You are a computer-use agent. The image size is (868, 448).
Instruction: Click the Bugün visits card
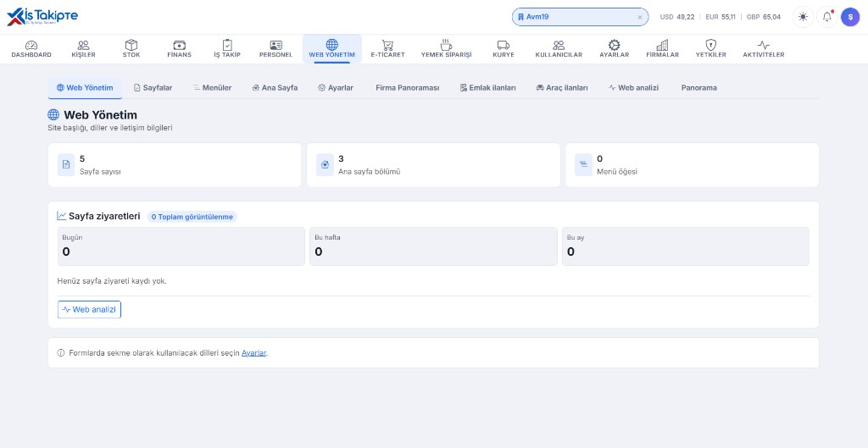(181, 246)
